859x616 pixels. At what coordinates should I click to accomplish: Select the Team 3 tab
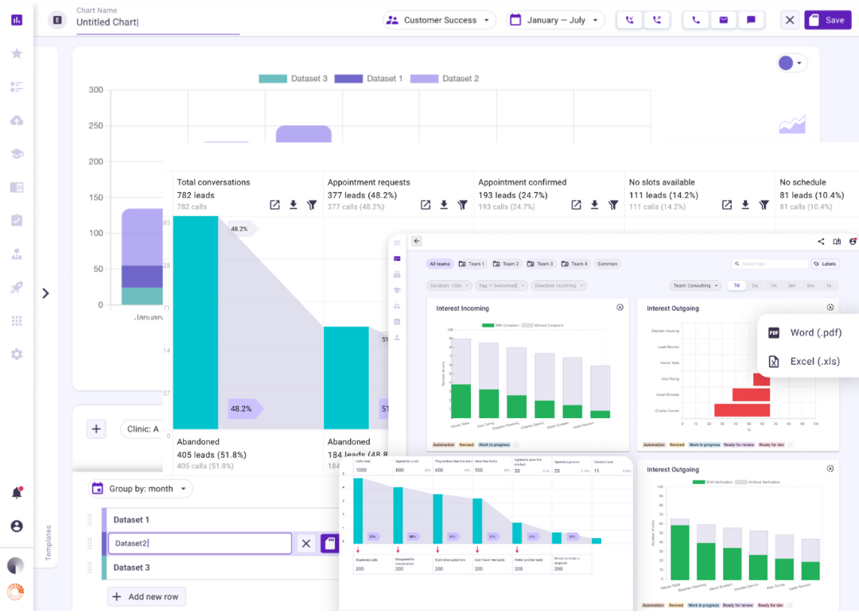[x=540, y=264]
